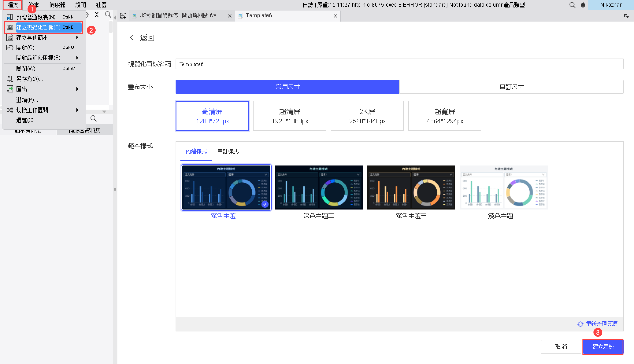Click the search icon in dataset panel
The width and height of the screenshot is (634, 364).
tap(93, 118)
